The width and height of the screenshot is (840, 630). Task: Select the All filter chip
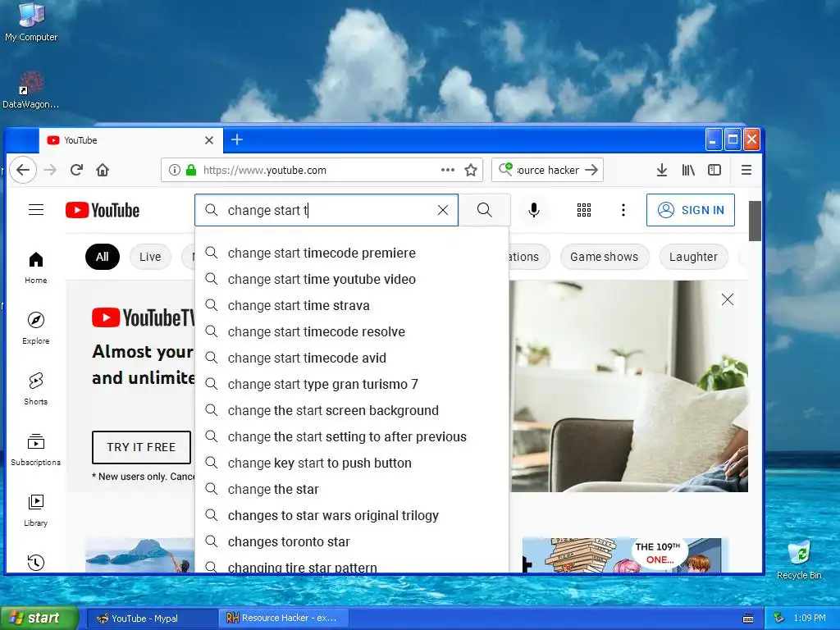(x=103, y=257)
